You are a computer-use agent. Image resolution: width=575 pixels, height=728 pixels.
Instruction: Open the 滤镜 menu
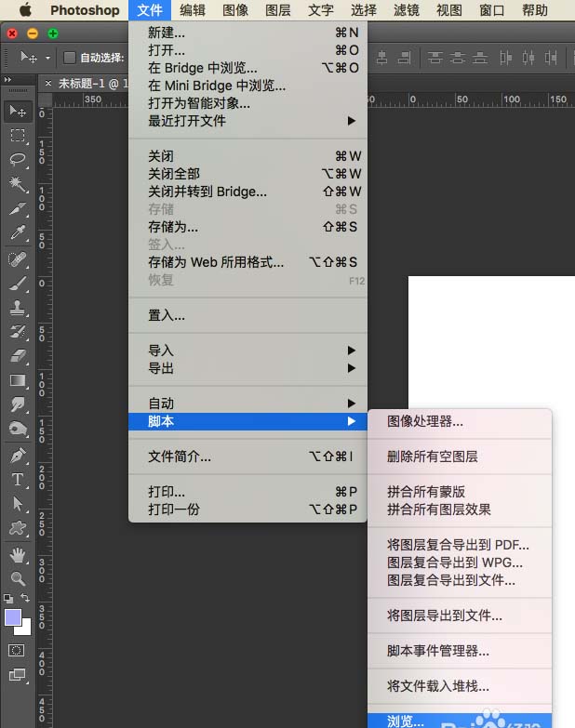tap(407, 10)
